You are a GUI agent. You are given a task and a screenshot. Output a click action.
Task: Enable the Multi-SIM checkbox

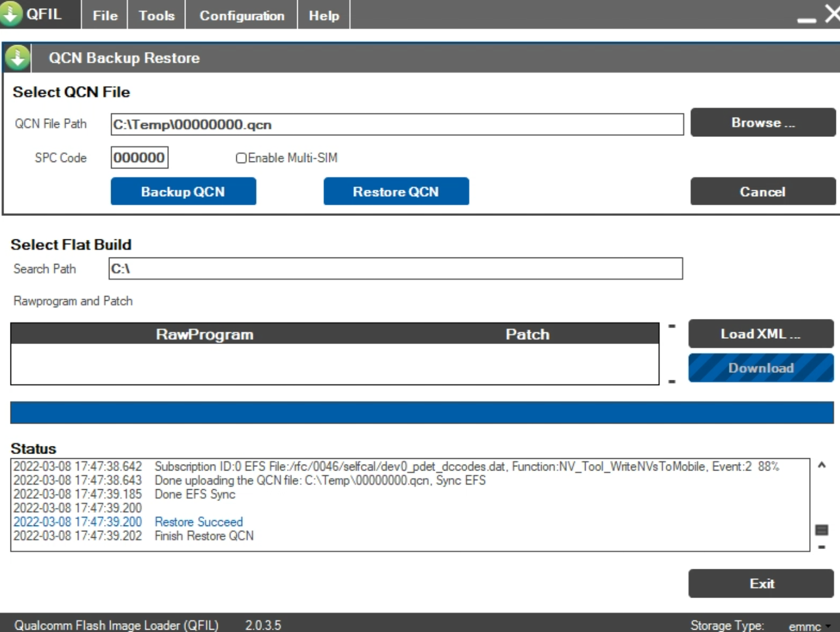click(241, 158)
